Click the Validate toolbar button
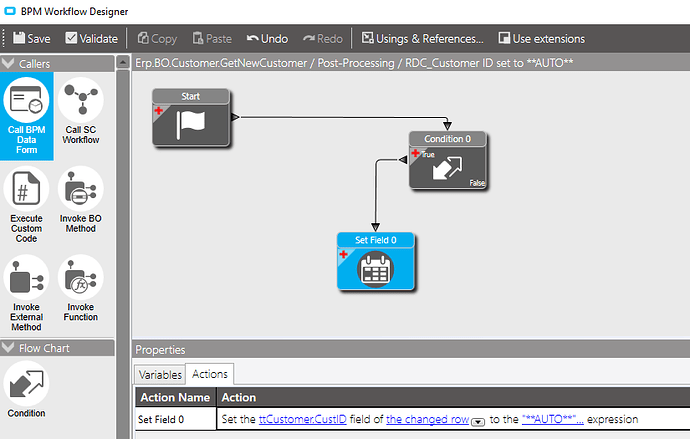Image resolution: width=690 pixels, height=439 pixels. tap(92, 38)
